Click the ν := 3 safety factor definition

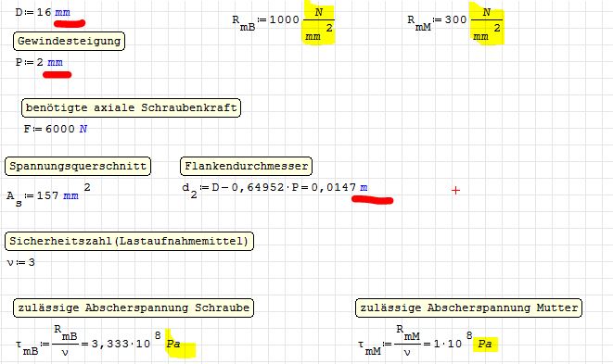[21, 262]
